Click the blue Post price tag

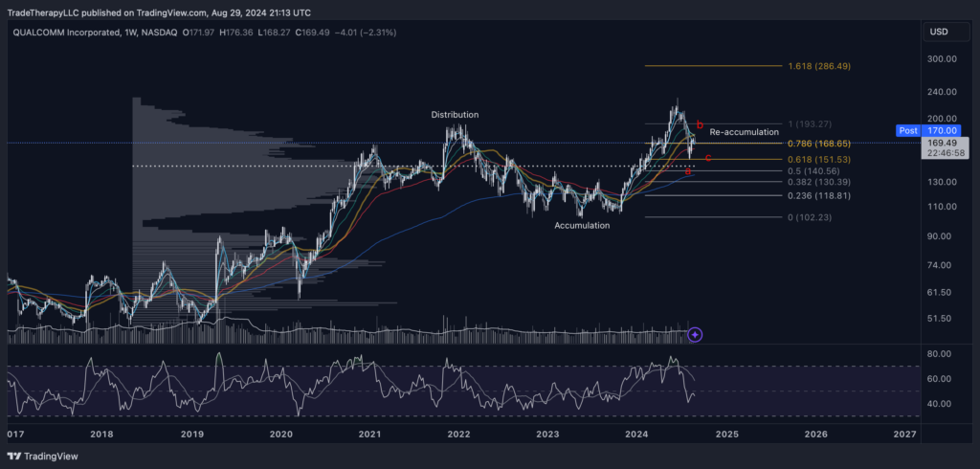pyautogui.click(x=907, y=130)
